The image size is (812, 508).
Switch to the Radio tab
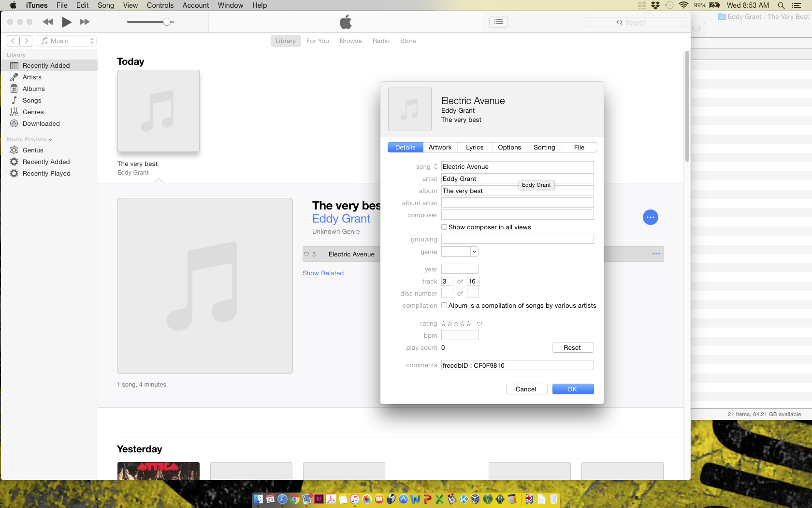(381, 41)
